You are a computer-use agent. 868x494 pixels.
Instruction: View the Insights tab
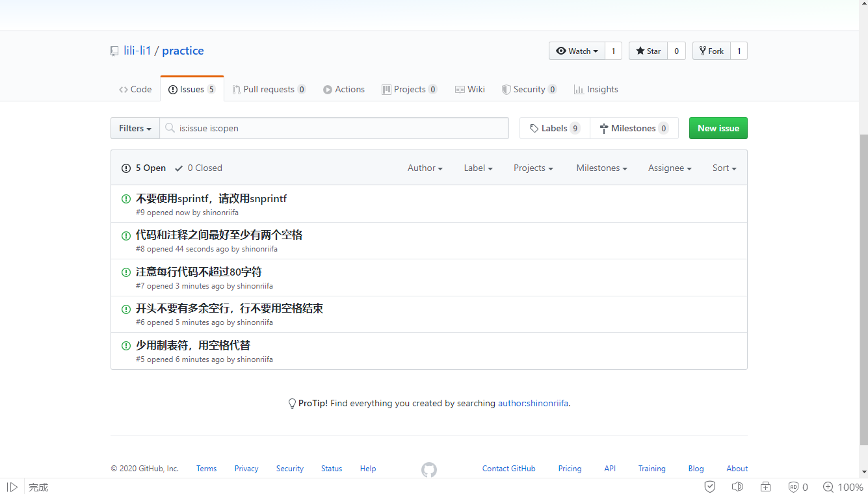pos(596,90)
